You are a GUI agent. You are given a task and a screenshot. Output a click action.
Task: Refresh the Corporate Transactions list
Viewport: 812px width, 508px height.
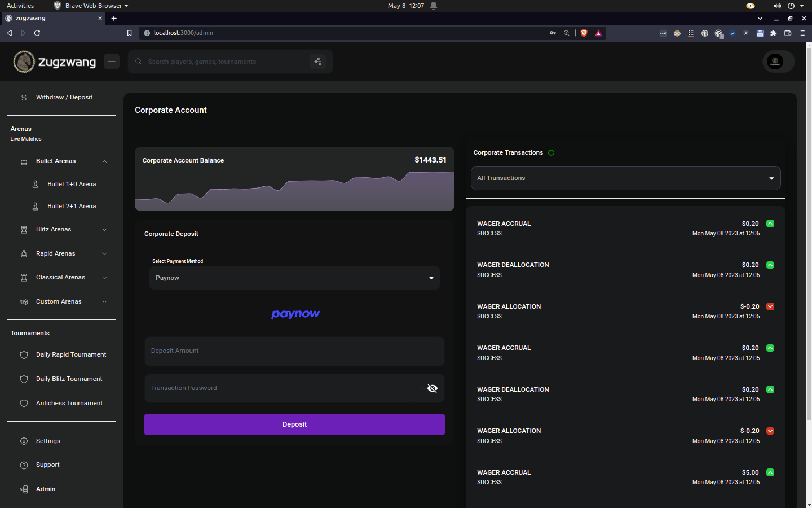(x=551, y=153)
